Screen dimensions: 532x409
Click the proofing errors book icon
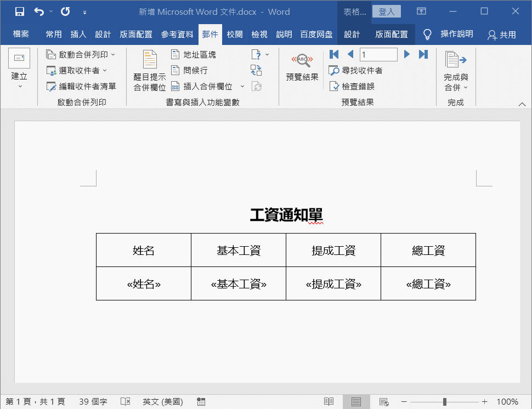tap(125, 402)
